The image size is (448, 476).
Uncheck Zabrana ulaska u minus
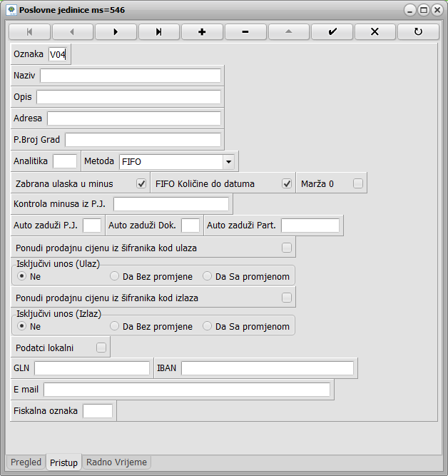141,183
